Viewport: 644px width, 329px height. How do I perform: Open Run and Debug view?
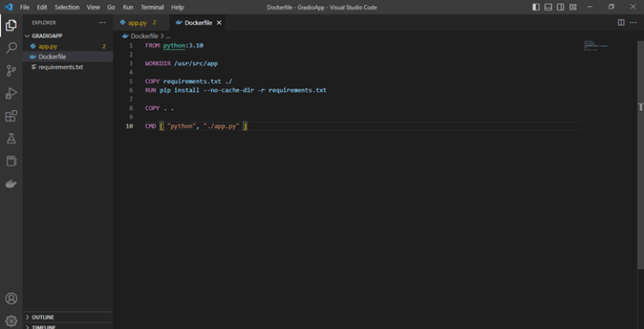tap(11, 94)
